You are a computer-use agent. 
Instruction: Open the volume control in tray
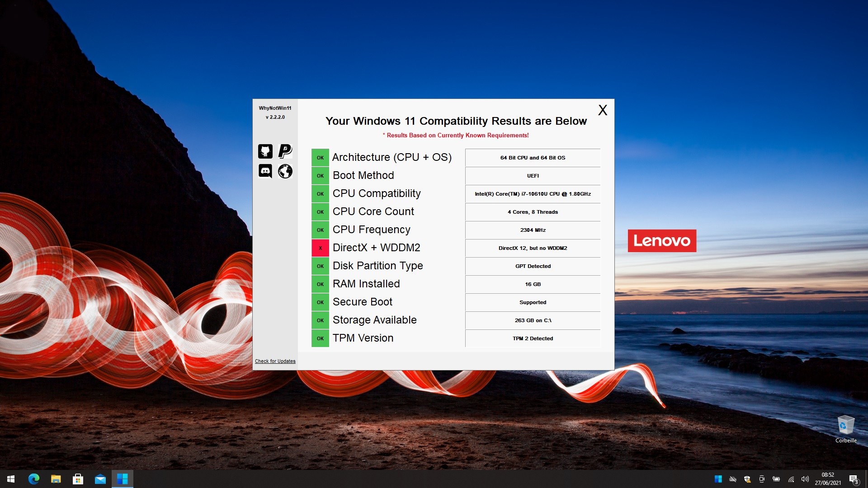point(805,479)
